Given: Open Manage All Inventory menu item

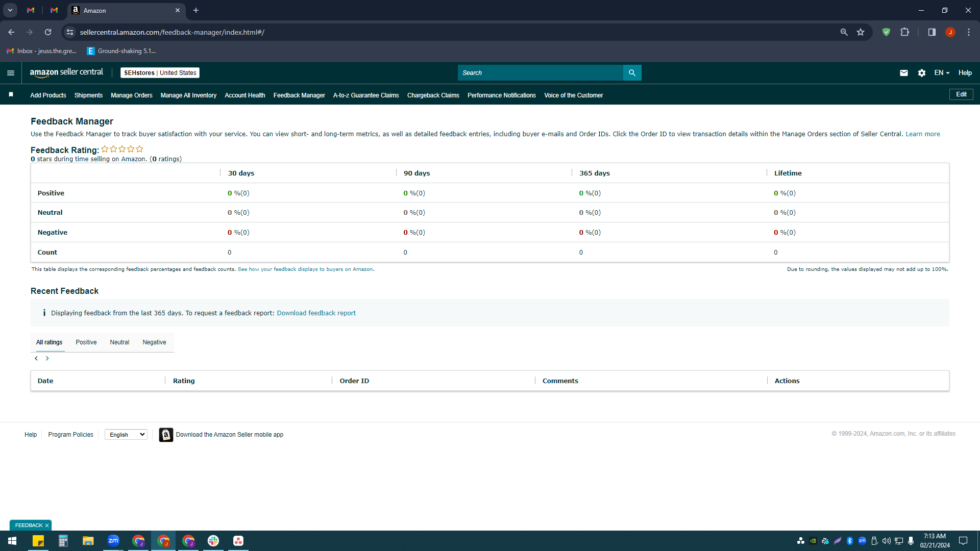Looking at the screenshot, I should (x=188, y=95).
